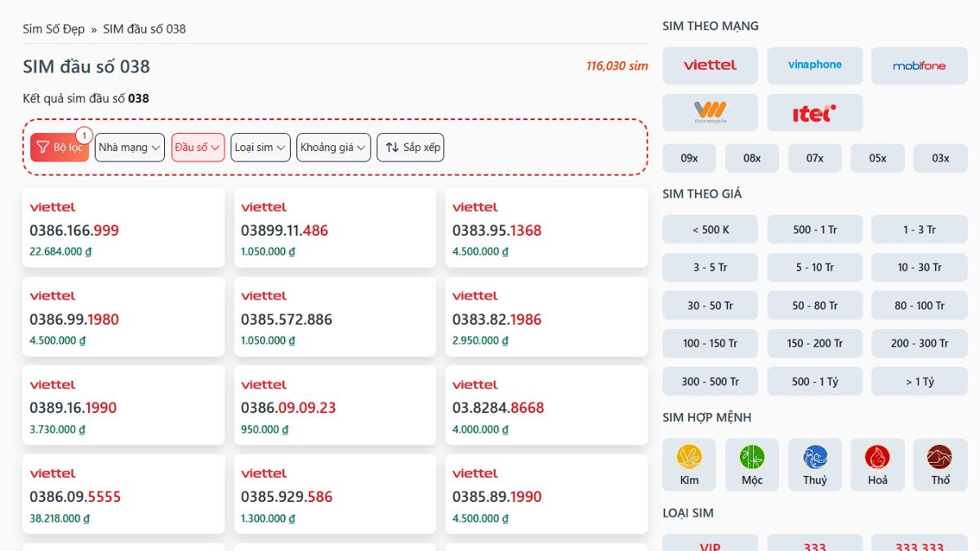Select the Vinaphone network logo
This screenshot has height=551, width=980.
point(814,65)
